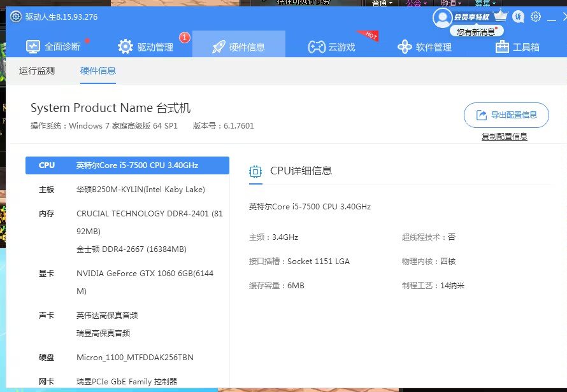Switch to the 驱动管理 tab
The width and height of the screenshot is (567, 392).
click(x=146, y=46)
